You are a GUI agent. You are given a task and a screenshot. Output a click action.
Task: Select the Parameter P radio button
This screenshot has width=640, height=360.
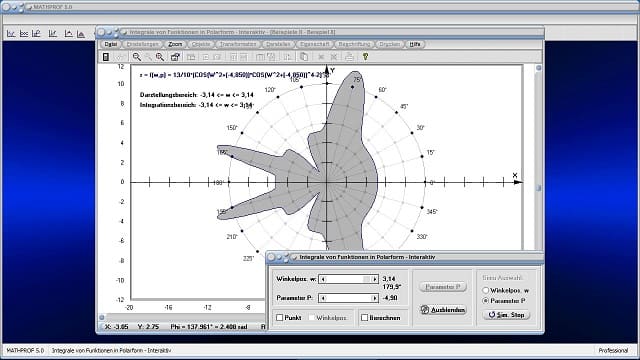(x=485, y=301)
